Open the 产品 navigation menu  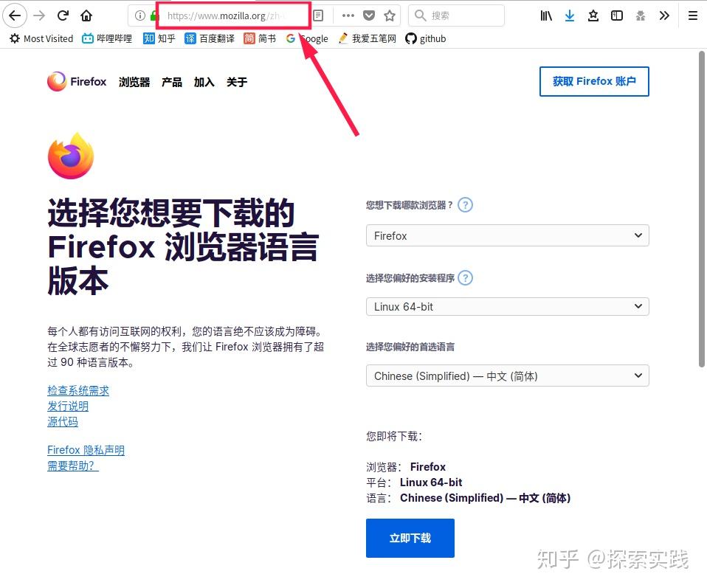click(x=172, y=82)
